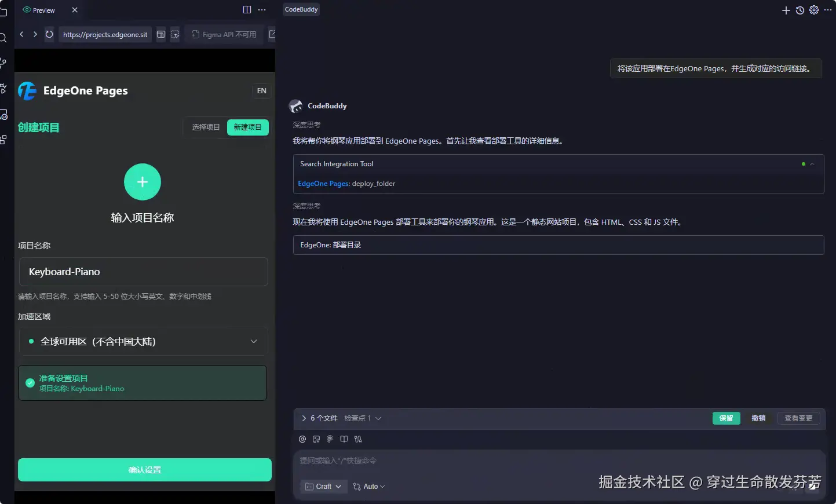Go back in the preview browser
The width and height of the screenshot is (836, 504).
coord(22,34)
